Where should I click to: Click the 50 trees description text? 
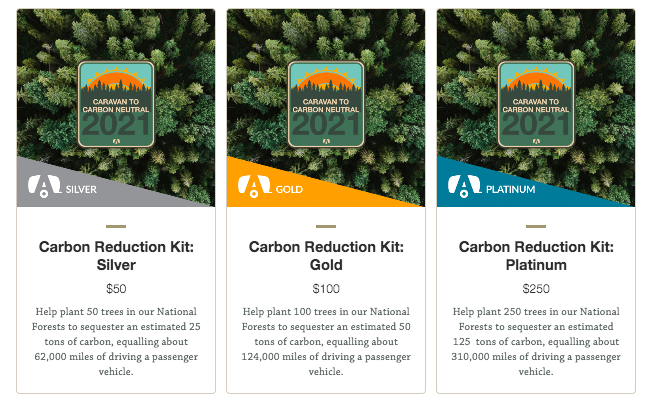tap(116, 341)
